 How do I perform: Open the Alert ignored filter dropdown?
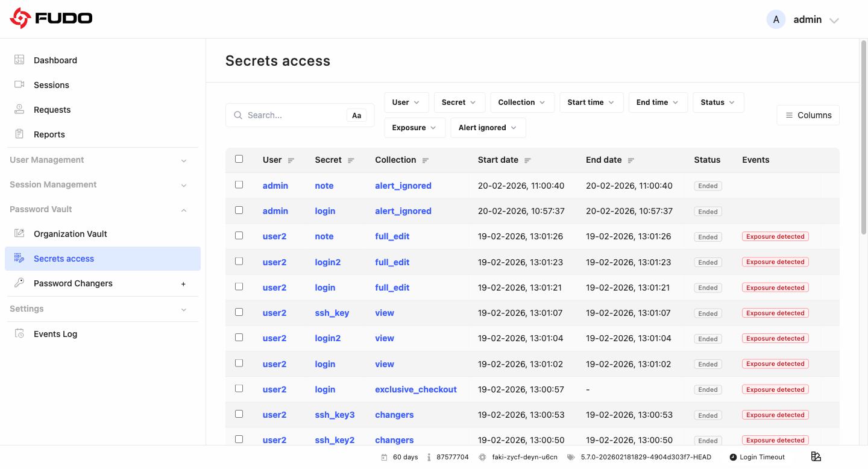(x=488, y=128)
